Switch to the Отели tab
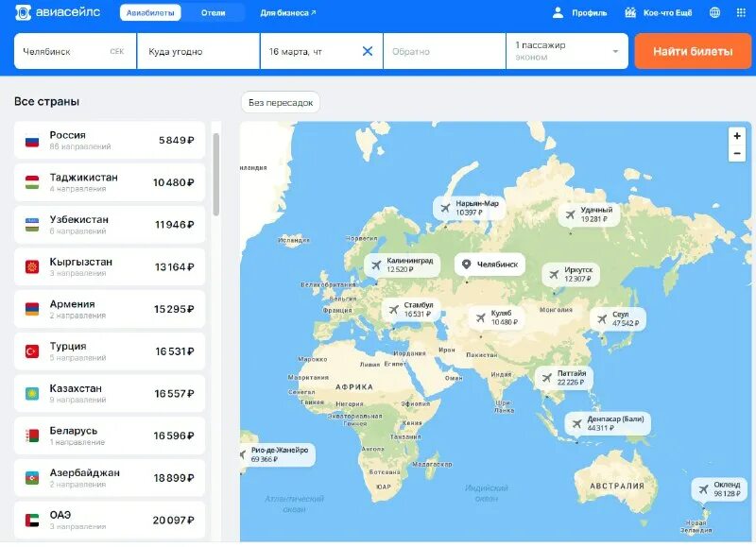756x547 pixels. pyautogui.click(x=215, y=12)
